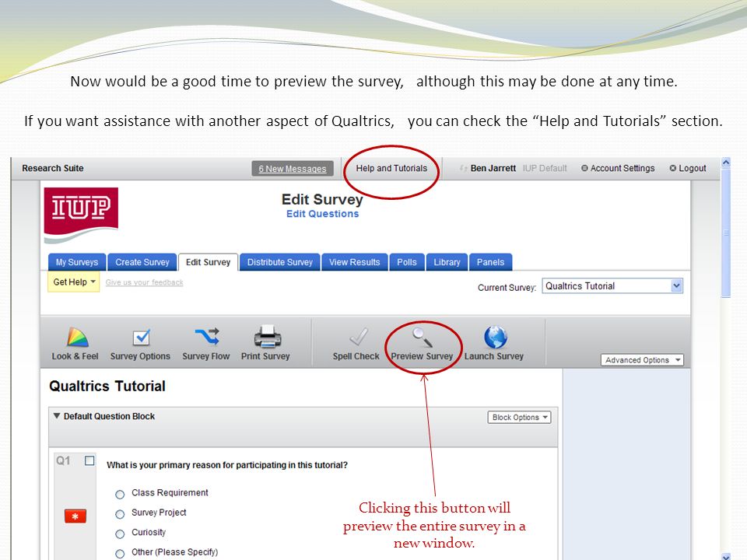Image resolution: width=747 pixels, height=560 pixels.
Task: Click the Ben Jarrett user name
Action: pyautogui.click(x=493, y=168)
